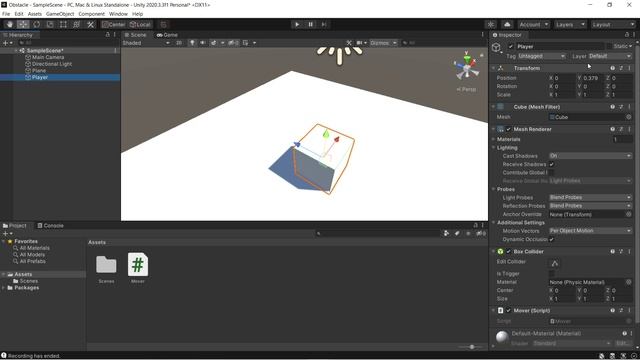Select the Hand tool
Viewport: 640px width, 360px height.
(9, 24)
